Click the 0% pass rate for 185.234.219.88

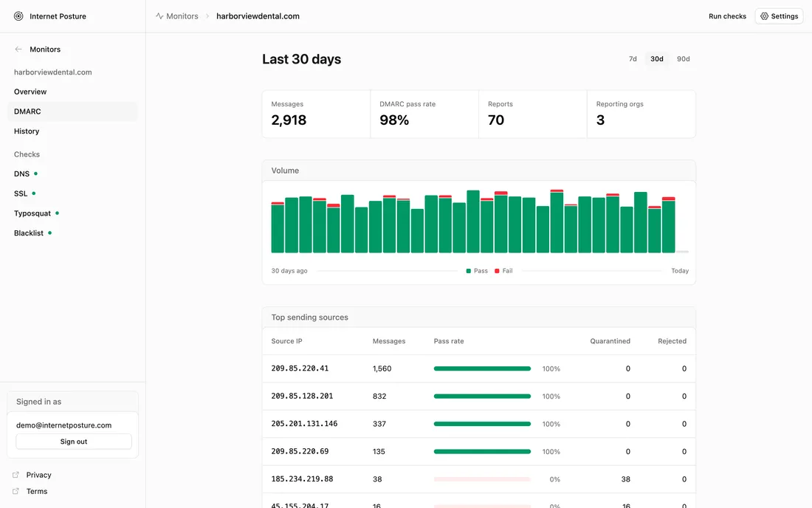click(x=554, y=479)
